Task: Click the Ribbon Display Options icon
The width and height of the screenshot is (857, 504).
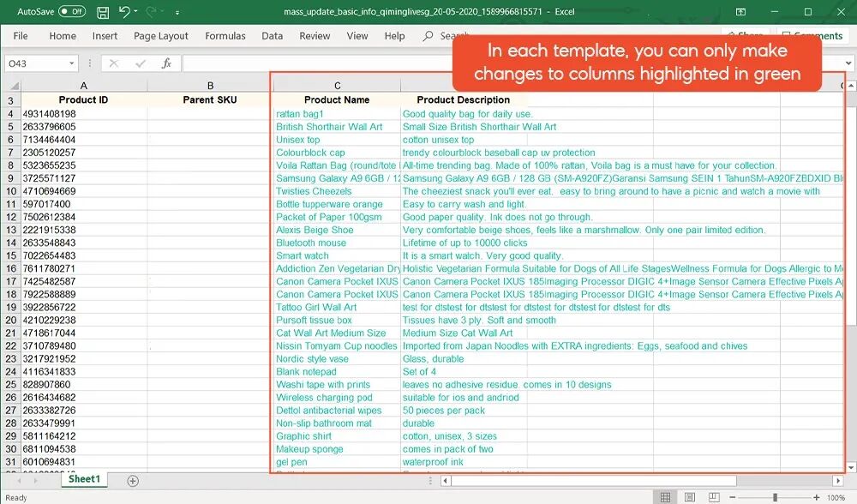Action: pyautogui.click(x=740, y=11)
